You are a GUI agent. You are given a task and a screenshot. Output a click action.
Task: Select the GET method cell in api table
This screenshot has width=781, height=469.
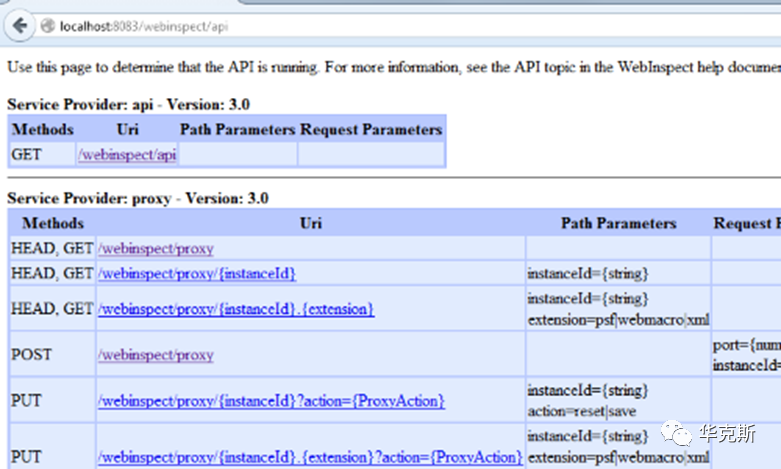(x=26, y=155)
